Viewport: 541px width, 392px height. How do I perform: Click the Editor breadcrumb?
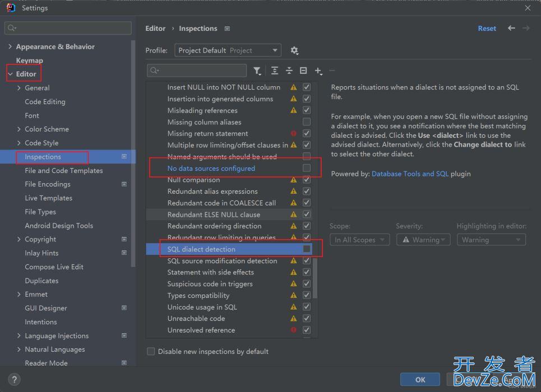155,28
